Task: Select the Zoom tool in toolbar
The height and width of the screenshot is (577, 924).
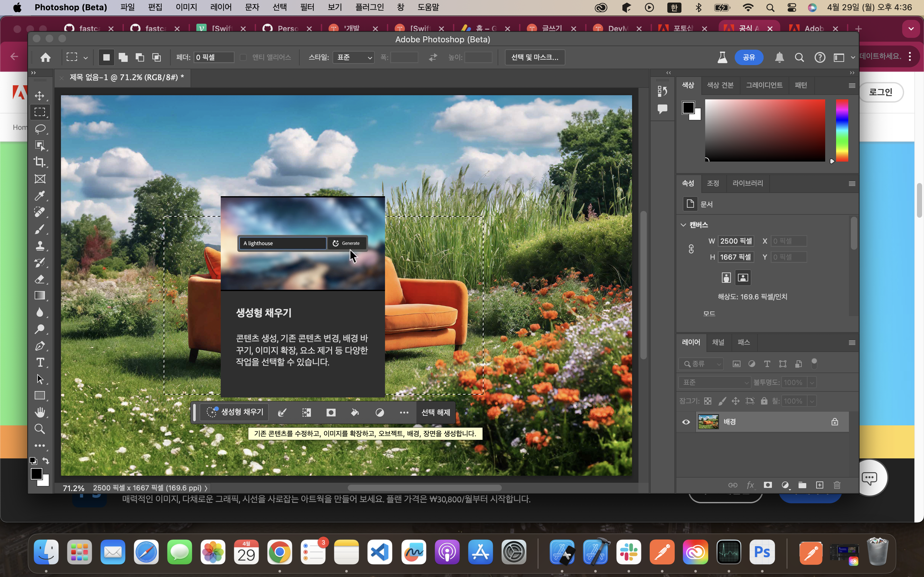Action: click(x=40, y=429)
